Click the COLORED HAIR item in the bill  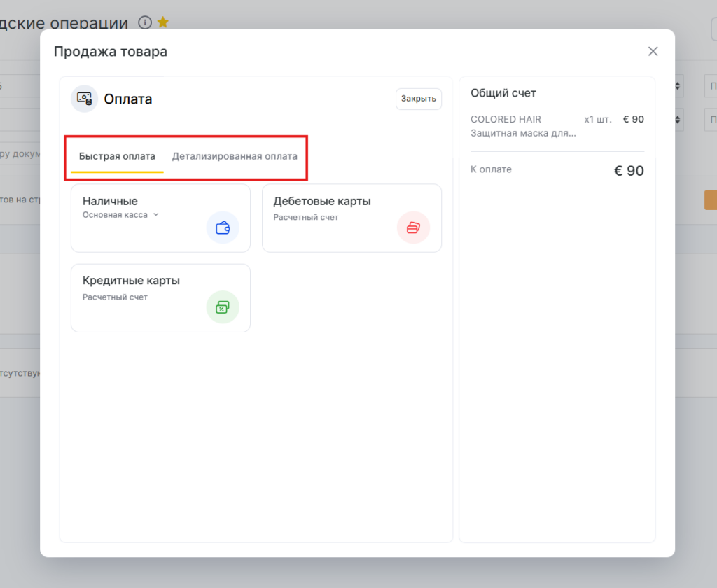[506, 119]
